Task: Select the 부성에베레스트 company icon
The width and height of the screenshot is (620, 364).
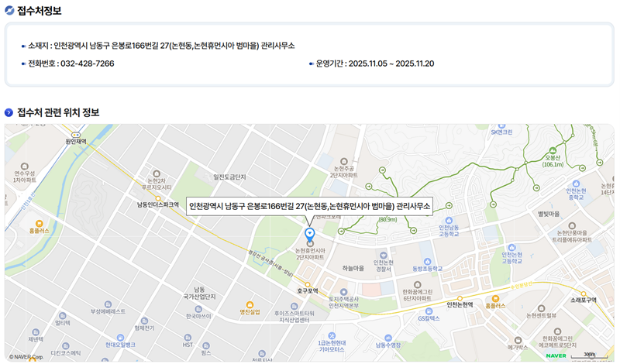Action: pyautogui.click(x=108, y=304)
